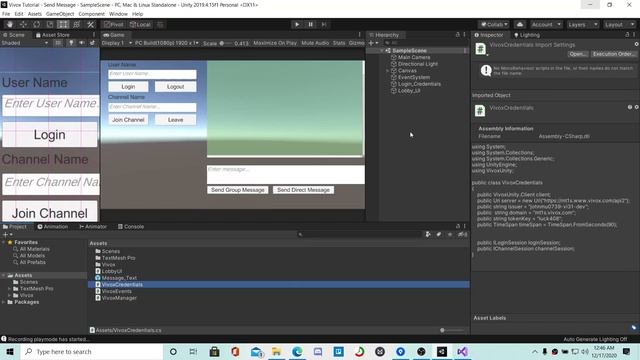
Task: Select the combined Transform tool
Action: (x=76, y=24)
